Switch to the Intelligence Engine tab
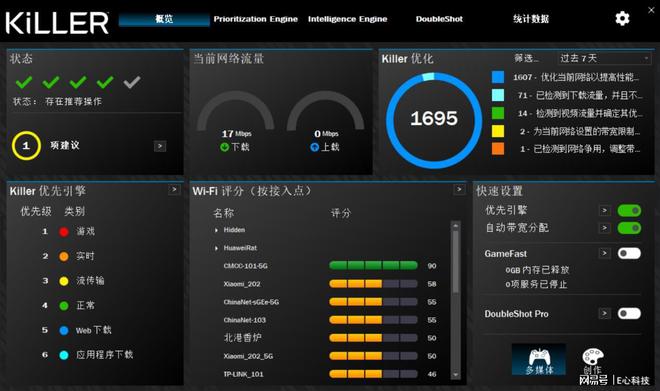This screenshot has width=660, height=391. [348, 19]
